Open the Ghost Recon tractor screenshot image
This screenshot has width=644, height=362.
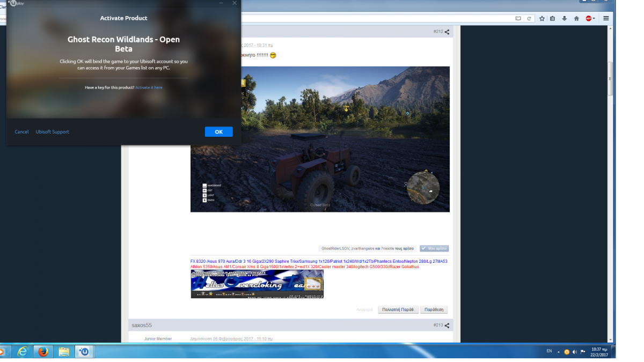point(320,139)
